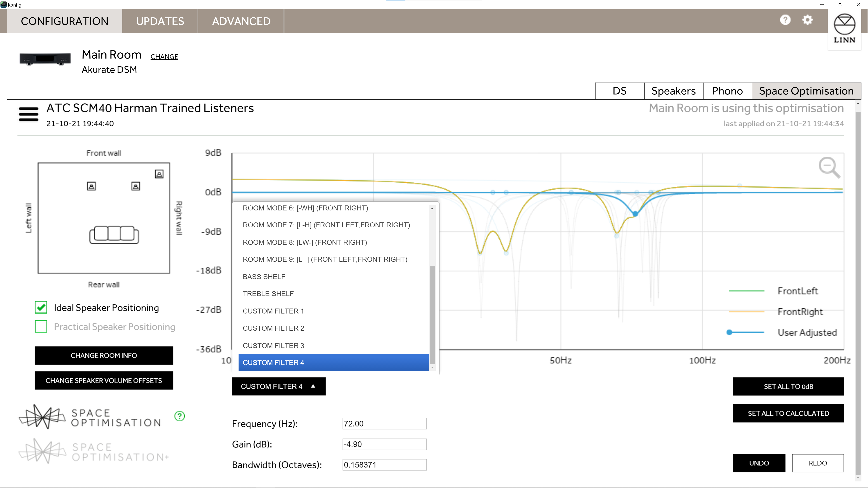Select Room Mode 6 [-WH] Front Right
Viewport: 868px width, 488px height.
(x=333, y=208)
